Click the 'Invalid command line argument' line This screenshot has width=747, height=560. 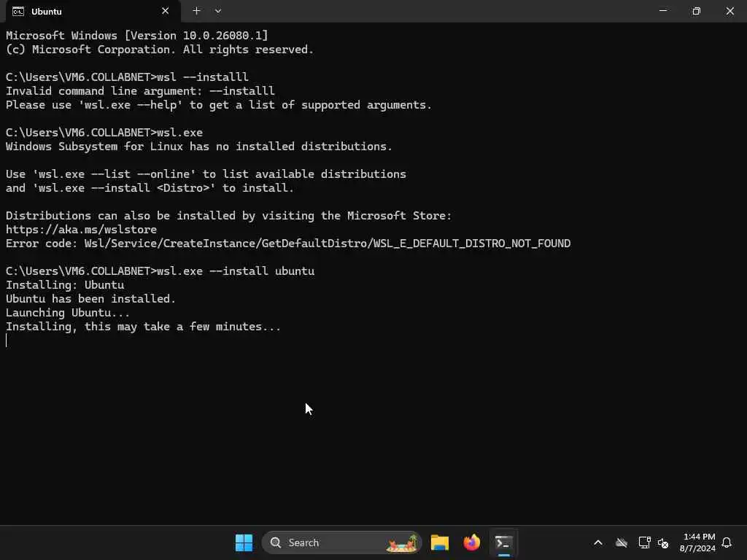tap(140, 91)
